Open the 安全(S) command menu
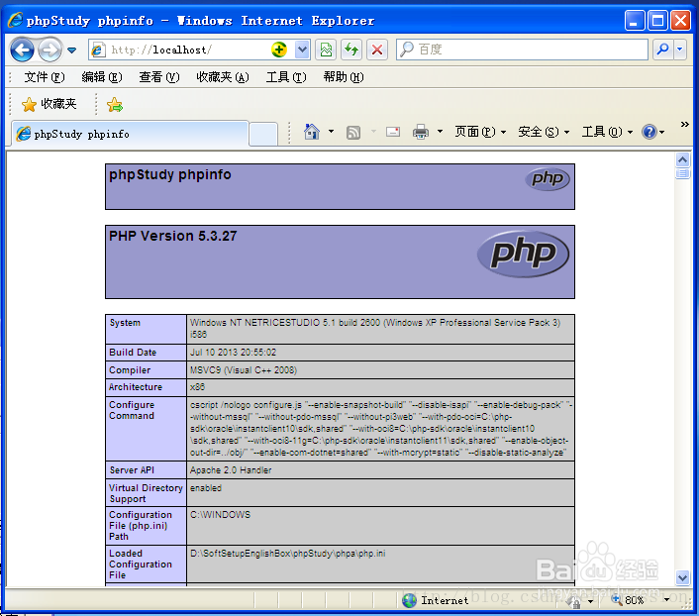This screenshot has width=699, height=616. (x=544, y=132)
